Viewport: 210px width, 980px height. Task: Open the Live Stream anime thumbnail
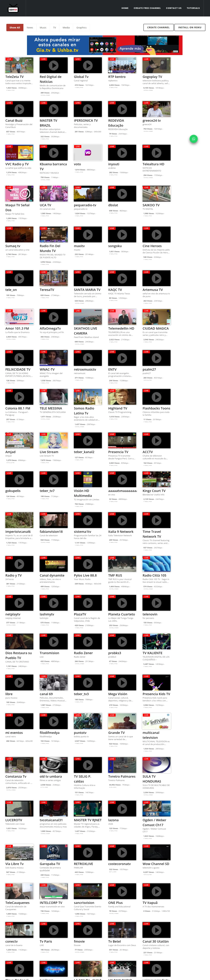click(54, 441)
